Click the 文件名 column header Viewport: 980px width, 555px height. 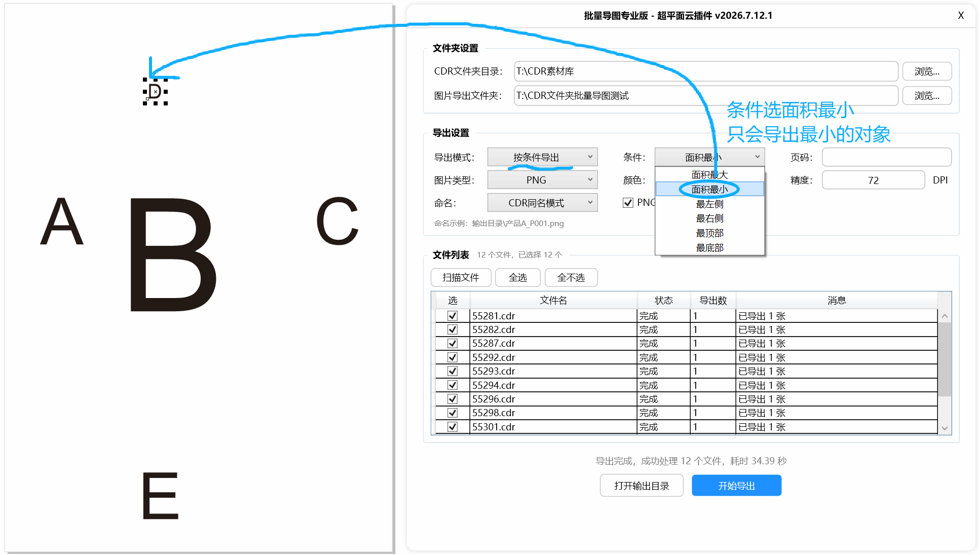click(x=553, y=301)
